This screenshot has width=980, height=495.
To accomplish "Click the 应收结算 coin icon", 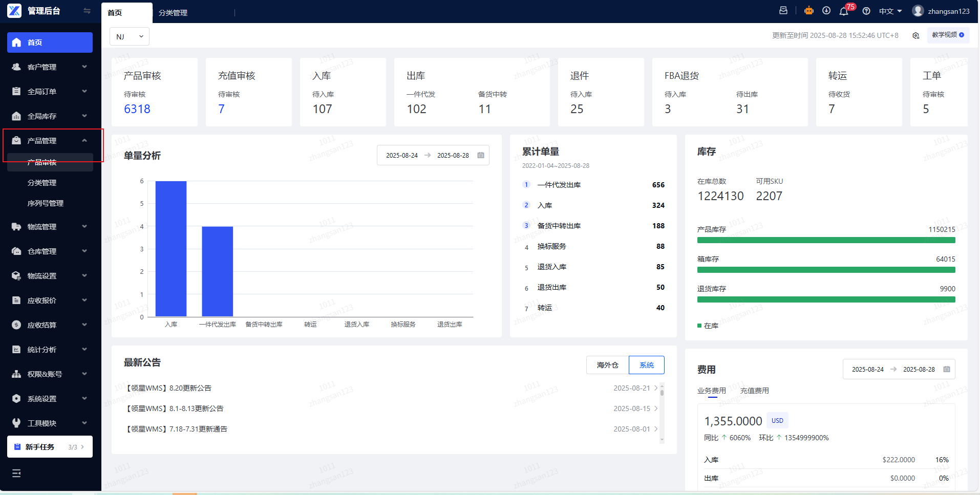I will click(16, 325).
